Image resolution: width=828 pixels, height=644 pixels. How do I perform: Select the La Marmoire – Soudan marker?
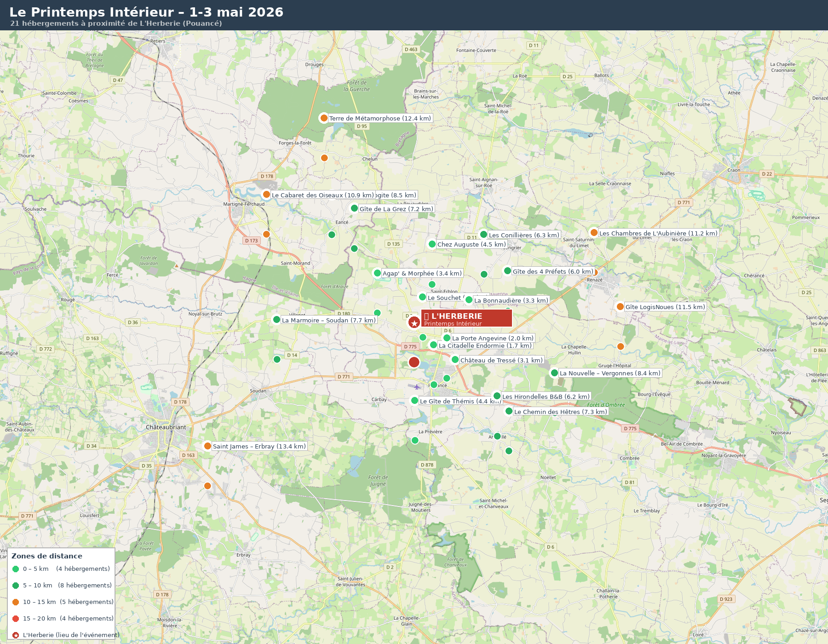click(x=276, y=320)
